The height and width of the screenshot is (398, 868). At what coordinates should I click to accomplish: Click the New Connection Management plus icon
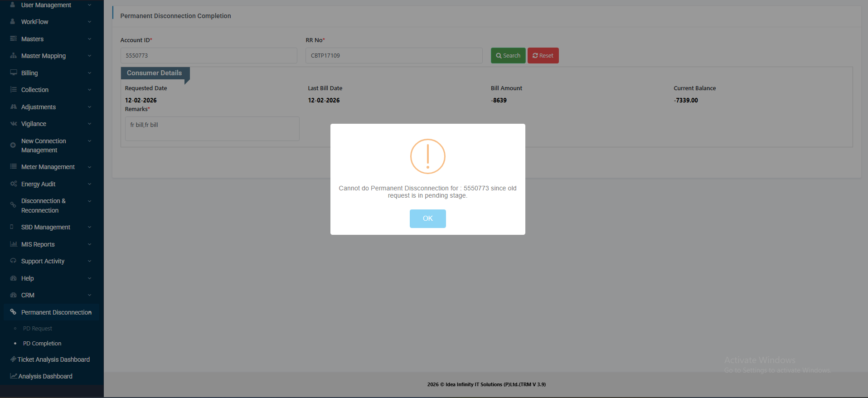click(x=13, y=145)
